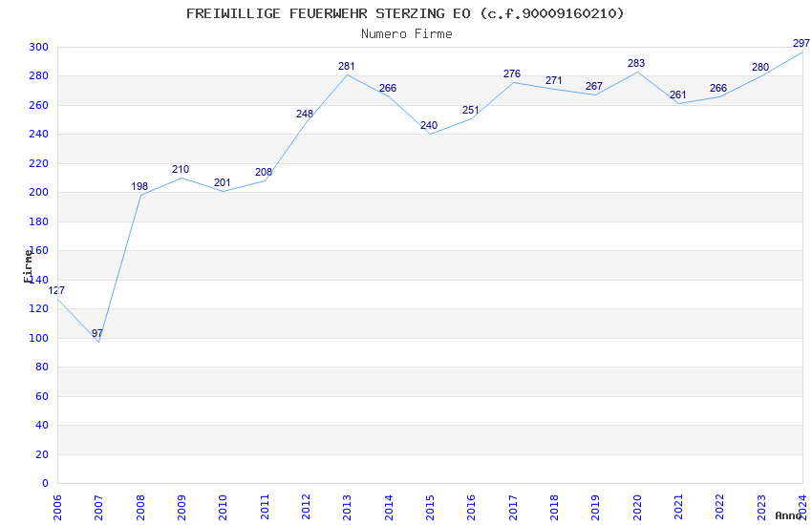812x525 pixels.
Task: Click x-axis year 2017
Action: click(513, 508)
